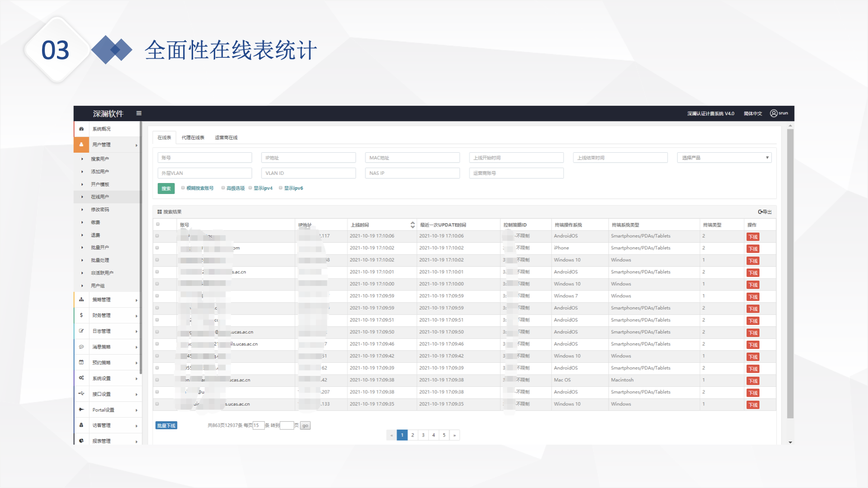Go to page 3 in pagination
868x488 pixels.
pyautogui.click(x=423, y=435)
